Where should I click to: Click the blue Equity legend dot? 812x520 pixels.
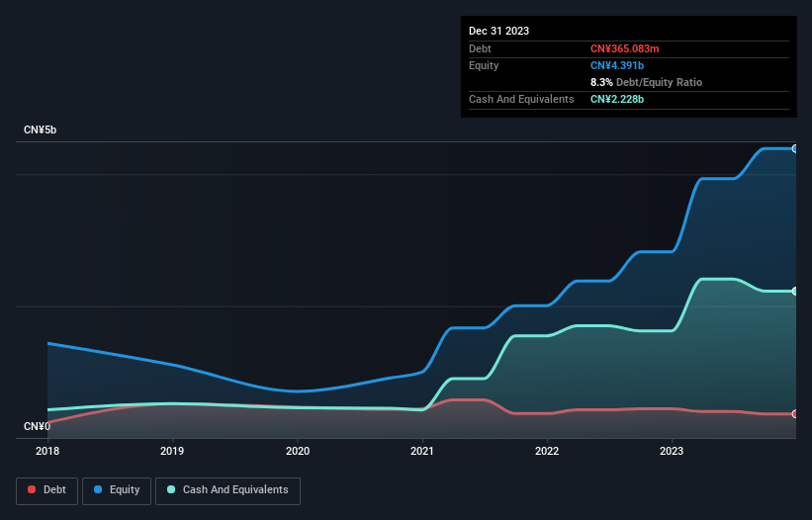coord(98,489)
